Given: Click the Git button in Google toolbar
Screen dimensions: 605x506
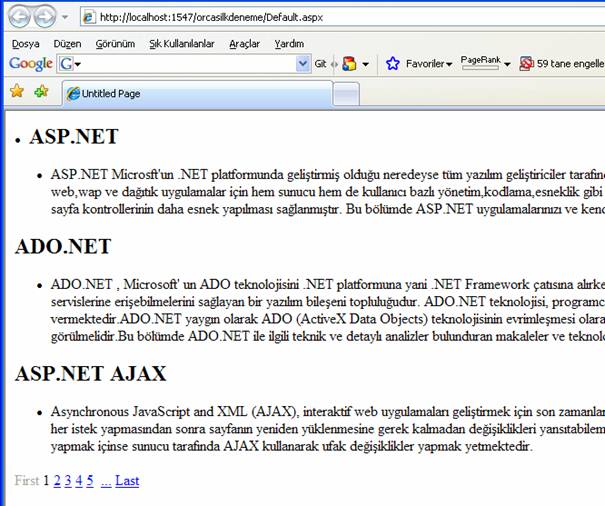Looking at the screenshot, I should click(321, 64).
